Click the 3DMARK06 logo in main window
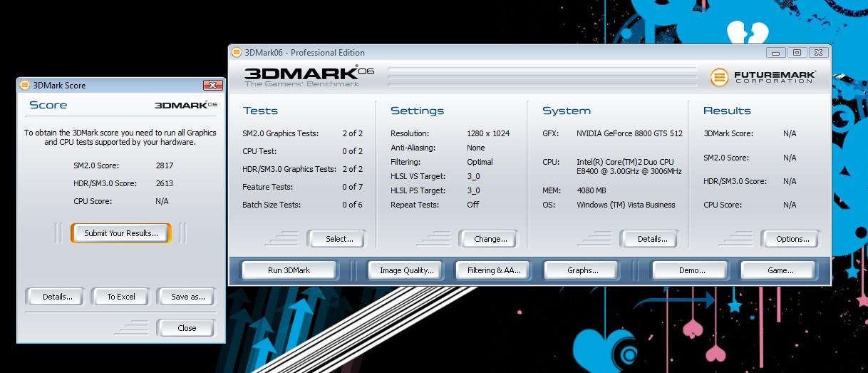 (x=309, y=75)
